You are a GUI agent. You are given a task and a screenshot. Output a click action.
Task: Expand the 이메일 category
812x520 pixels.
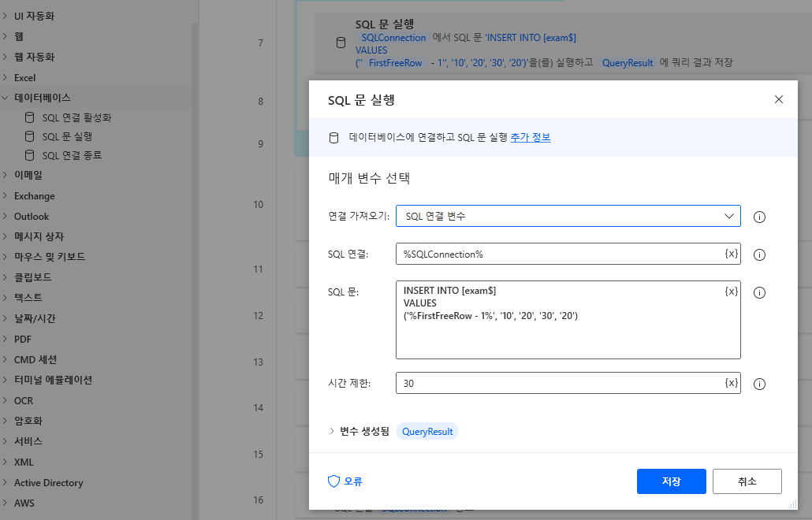click(6, 175)
